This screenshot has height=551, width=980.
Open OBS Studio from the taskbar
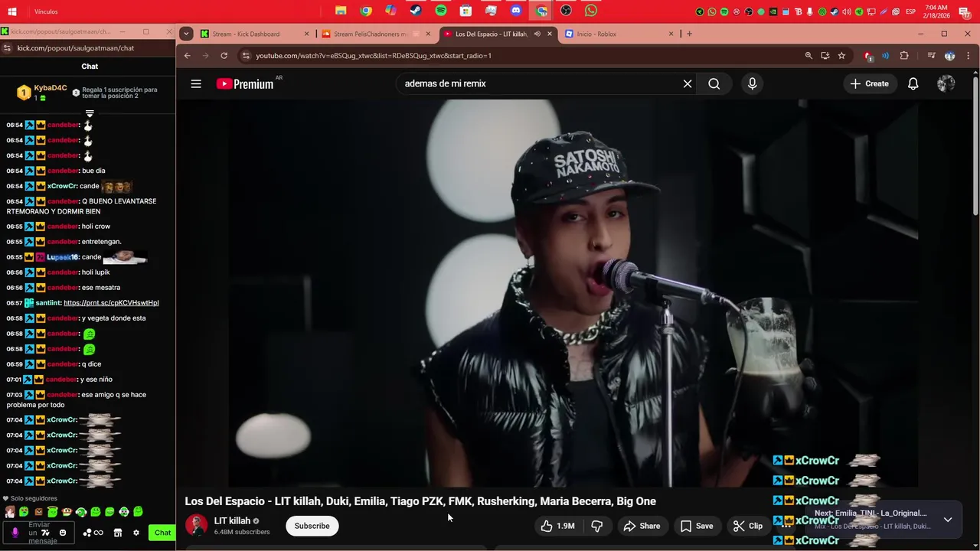click(x=566, y=11)
